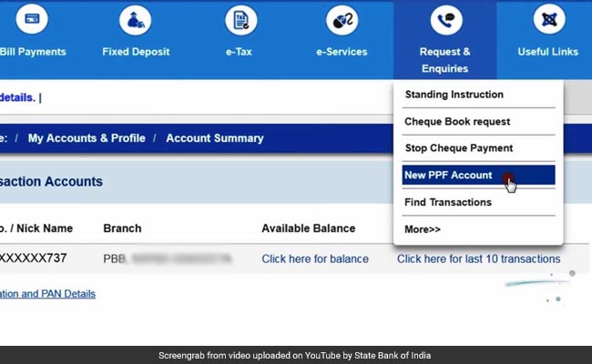592x364 pixels.
Task: Click the Branch column header
Action: pos(122,228)
